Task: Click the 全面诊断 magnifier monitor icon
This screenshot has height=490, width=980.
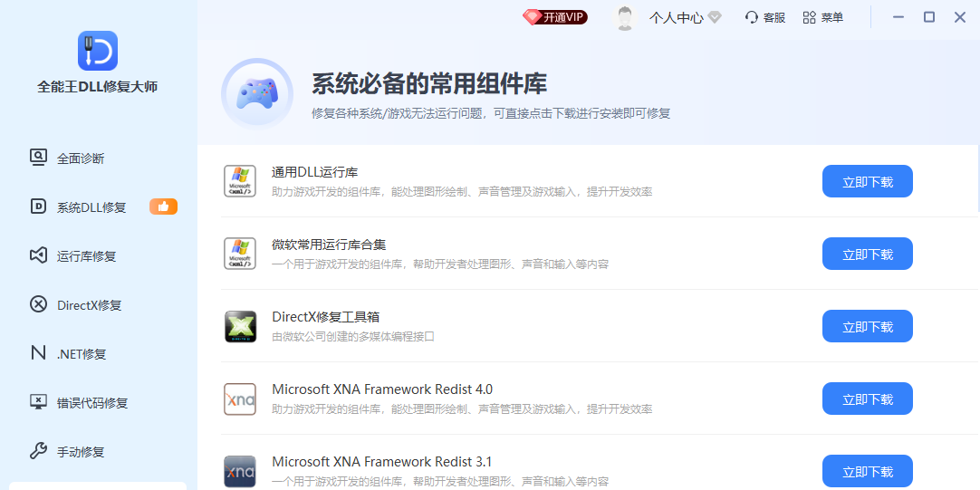Action: pos(38,158)
